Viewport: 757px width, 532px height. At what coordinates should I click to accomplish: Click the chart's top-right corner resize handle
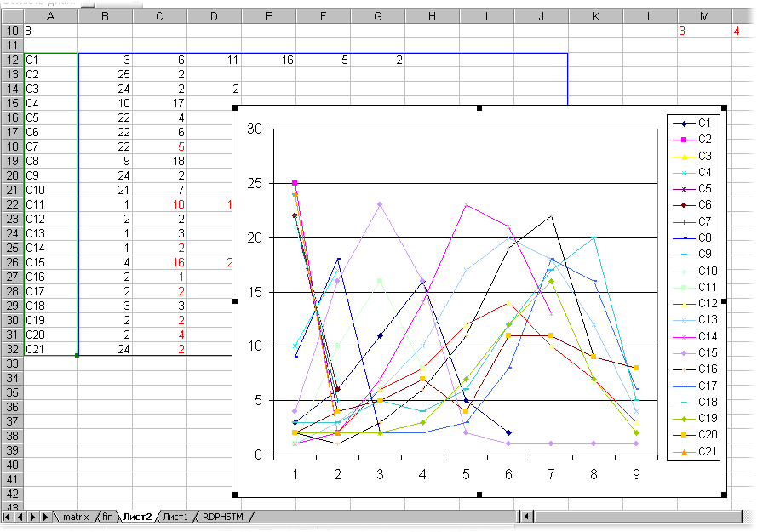click(x=725, y=107)
